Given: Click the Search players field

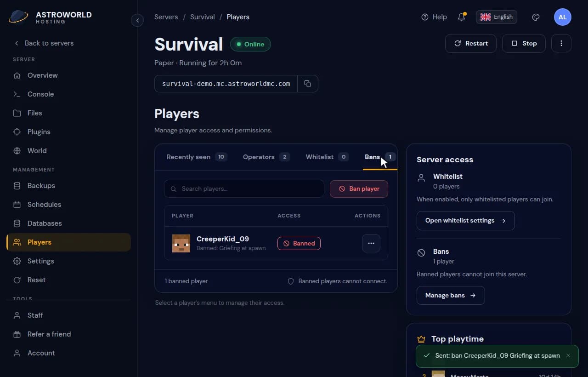Looking at the screenshot, I should point(244,188).
